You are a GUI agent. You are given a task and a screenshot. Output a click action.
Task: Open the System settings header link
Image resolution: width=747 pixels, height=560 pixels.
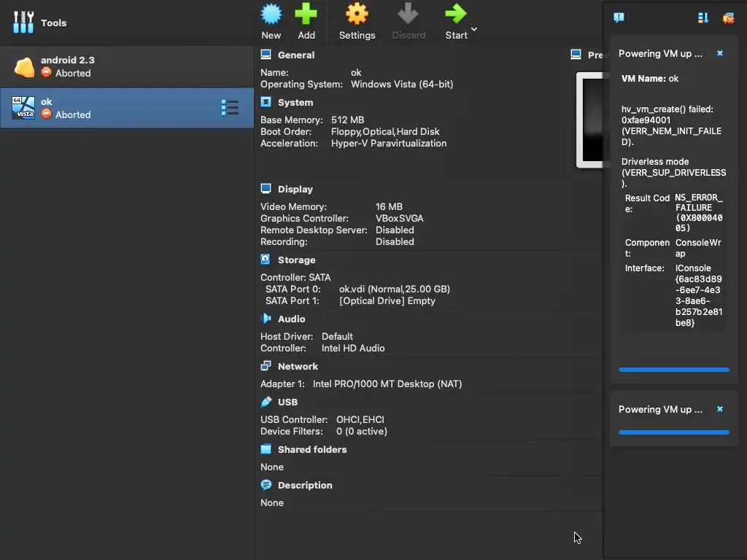click(x=295, y=102)
